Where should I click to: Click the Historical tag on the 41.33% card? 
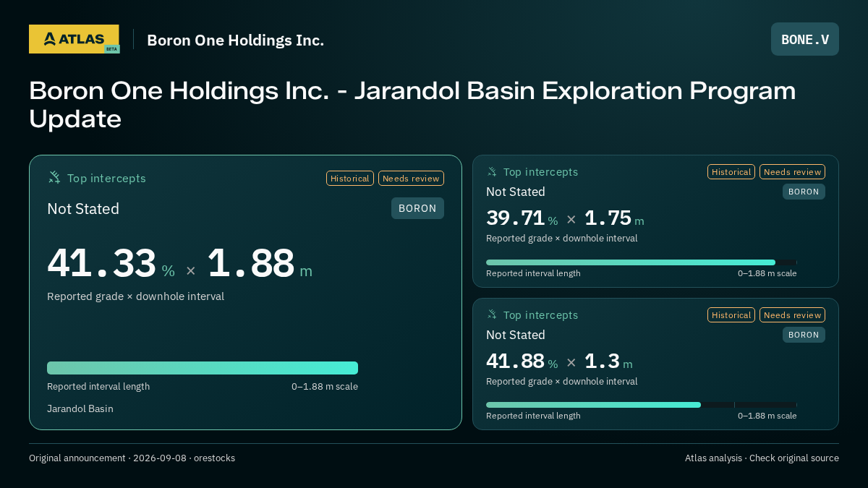point(350,179)
